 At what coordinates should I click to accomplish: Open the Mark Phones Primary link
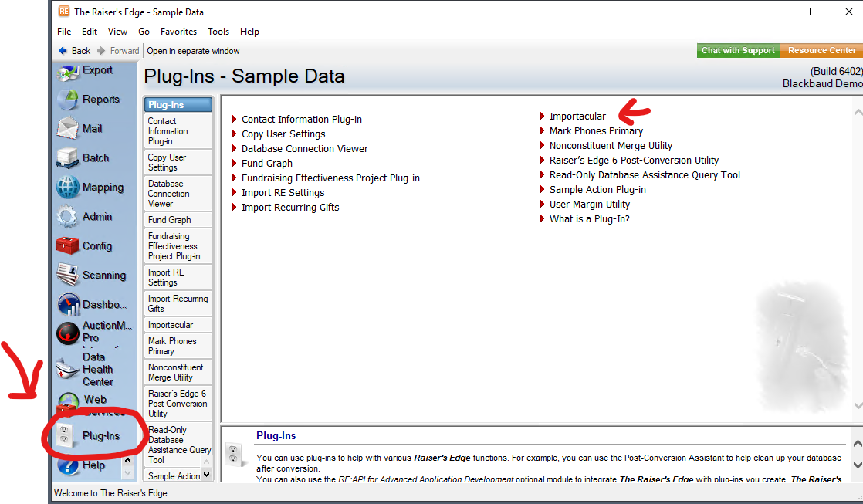pos(596,131)
